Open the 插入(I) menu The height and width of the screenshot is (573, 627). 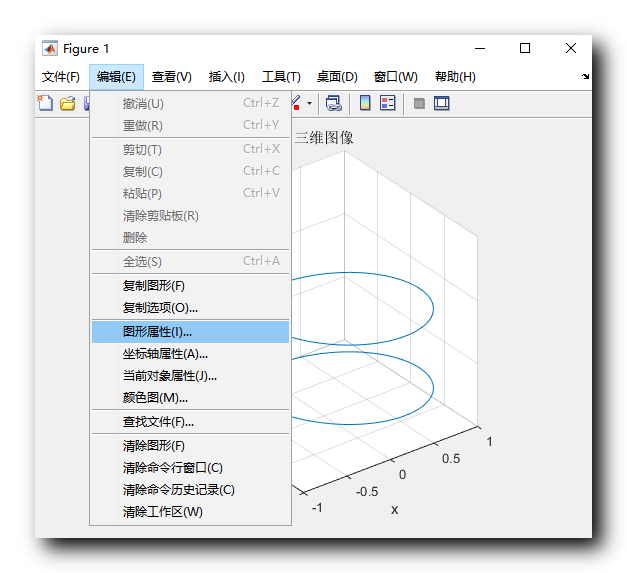(226, 77)
